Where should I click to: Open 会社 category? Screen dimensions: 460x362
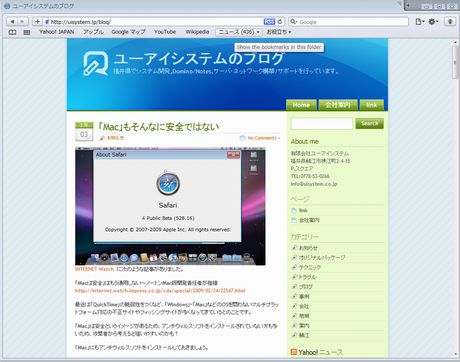[304, 306]
